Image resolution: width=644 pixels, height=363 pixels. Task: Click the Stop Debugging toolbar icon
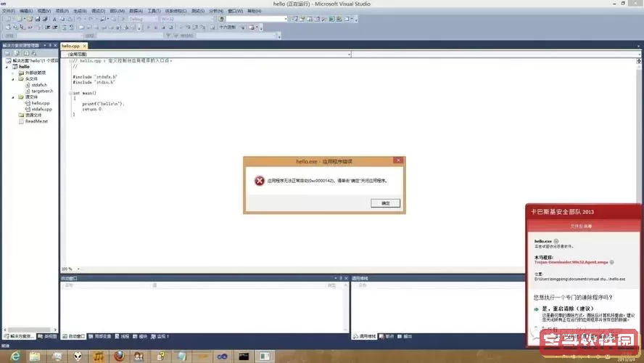(x=163, y=28)
